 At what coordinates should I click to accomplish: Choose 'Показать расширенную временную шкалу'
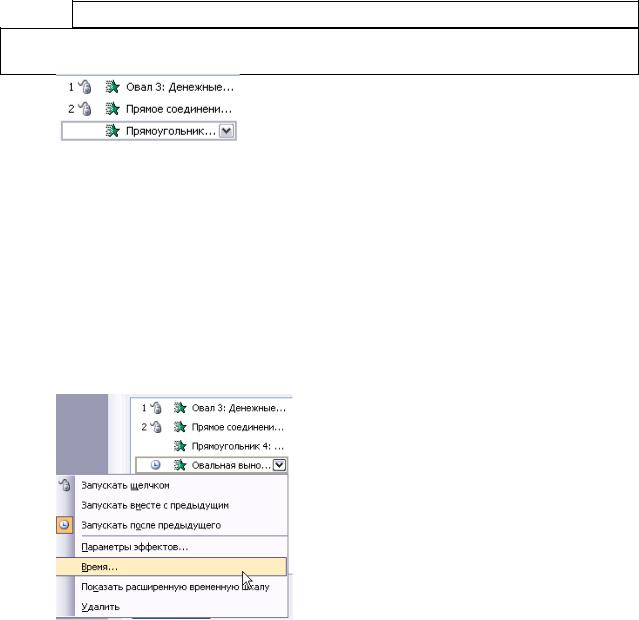[172, 587]
